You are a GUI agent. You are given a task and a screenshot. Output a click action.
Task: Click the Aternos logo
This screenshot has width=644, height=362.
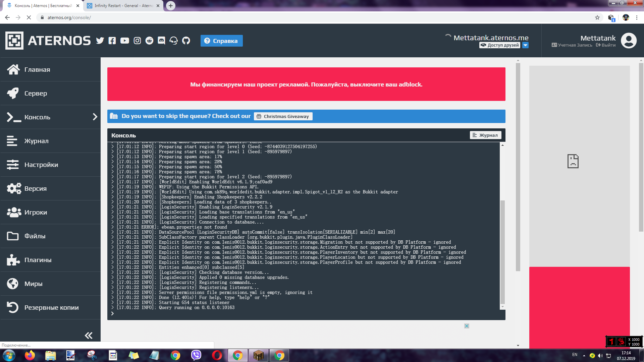point(48,41)
